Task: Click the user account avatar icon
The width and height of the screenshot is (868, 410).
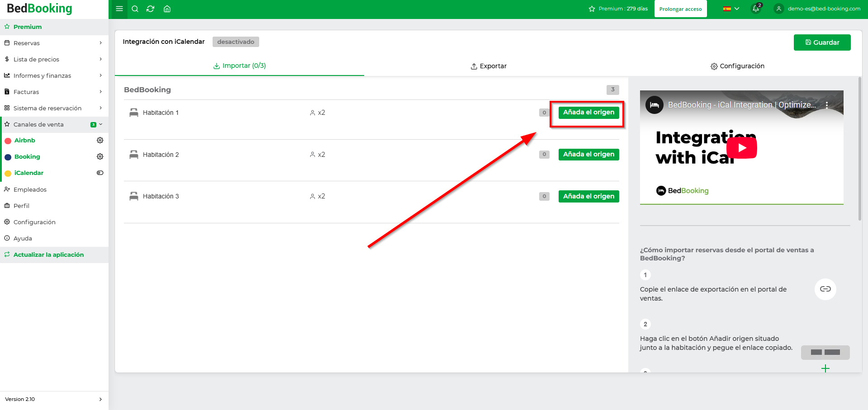Action: [778, 9]
